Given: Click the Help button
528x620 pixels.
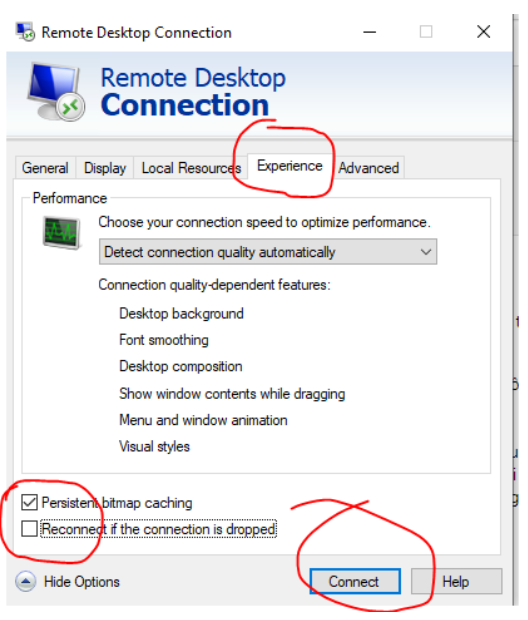Looking at the screenshot, I should (x=456, y=581).
